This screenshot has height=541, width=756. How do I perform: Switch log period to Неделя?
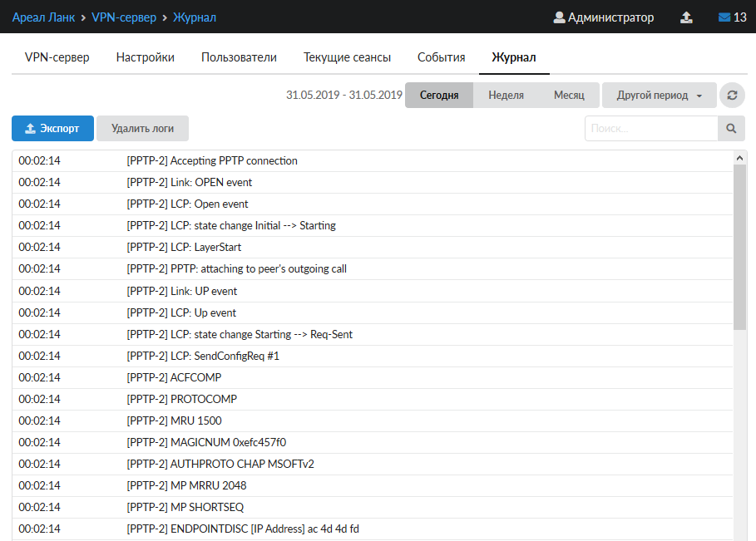pos(506,96)
